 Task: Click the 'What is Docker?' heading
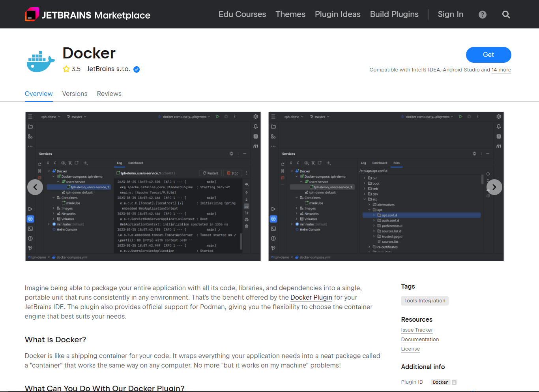coord(55,340)
